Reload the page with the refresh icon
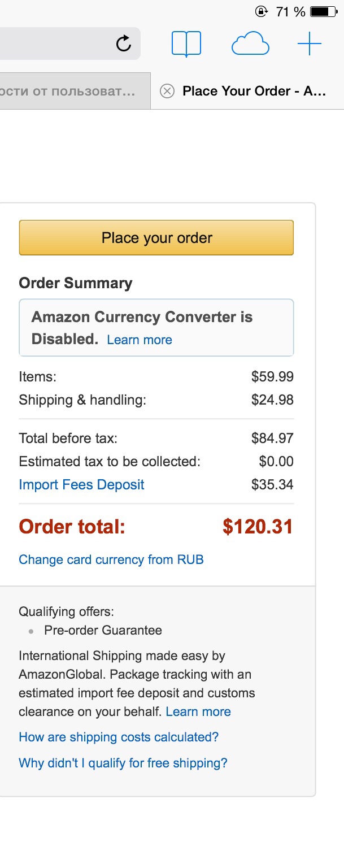The width and height of the screenshot is (344, 868). point(123,44)
